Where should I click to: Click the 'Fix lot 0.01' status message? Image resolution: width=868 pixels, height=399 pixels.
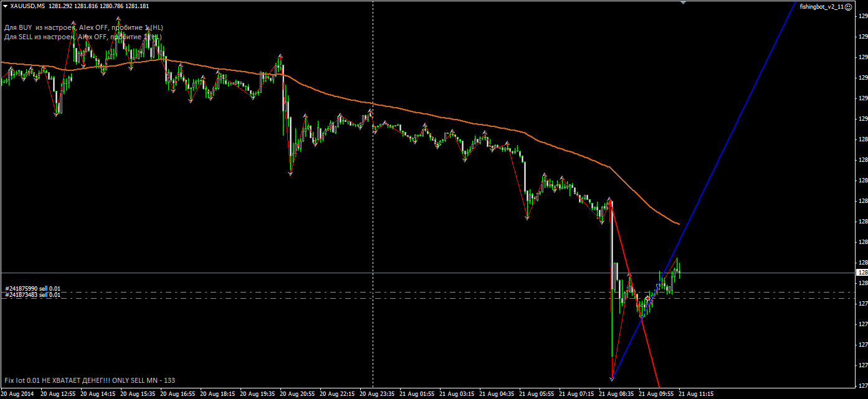pos(89,380)
